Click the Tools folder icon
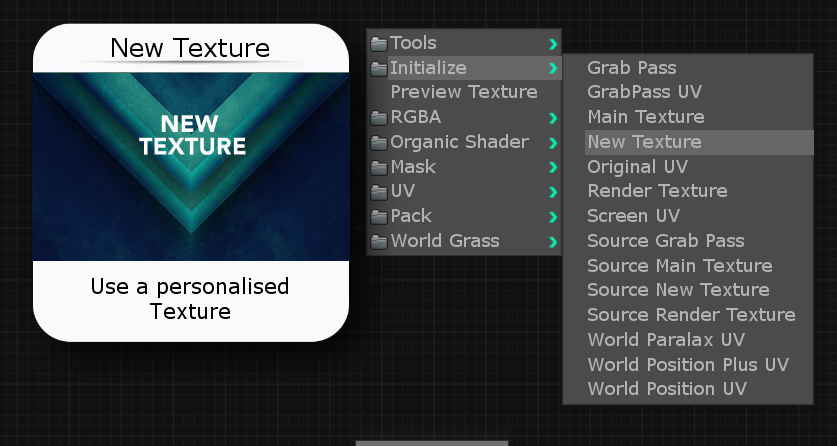The height and width of the screenshot is (446, 837). [379, 43]
